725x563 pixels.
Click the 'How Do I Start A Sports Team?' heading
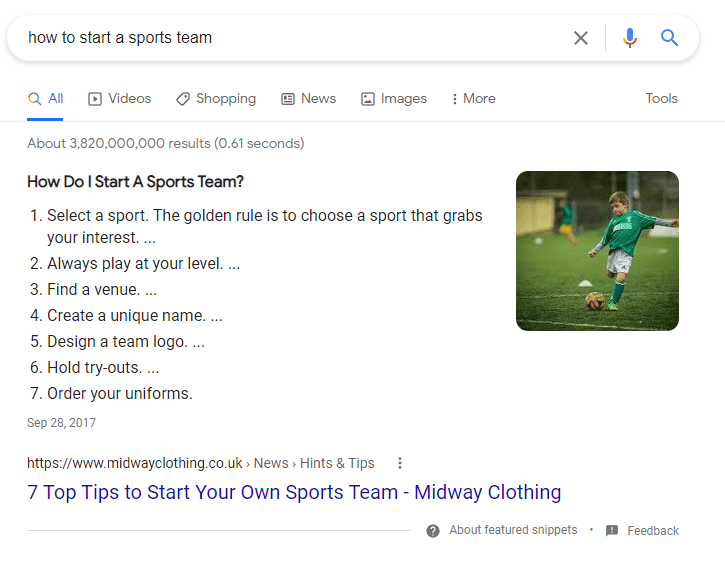(x=135, y=182)
